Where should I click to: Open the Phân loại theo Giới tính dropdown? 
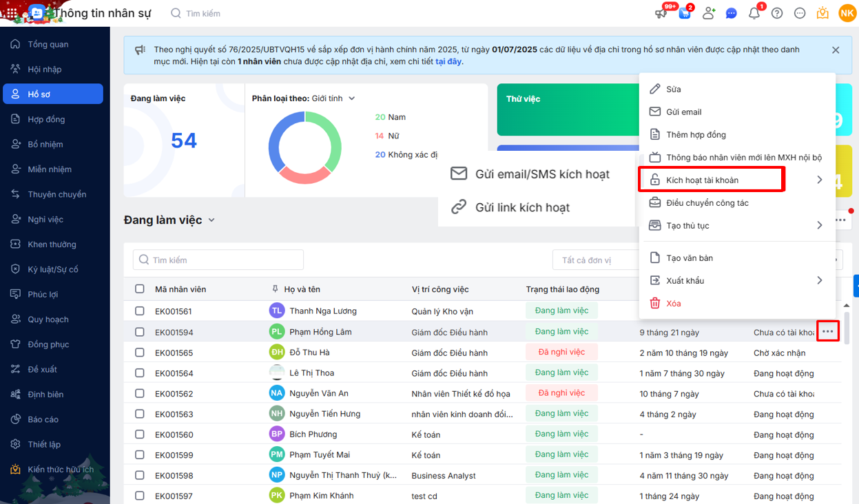point(351,98)
